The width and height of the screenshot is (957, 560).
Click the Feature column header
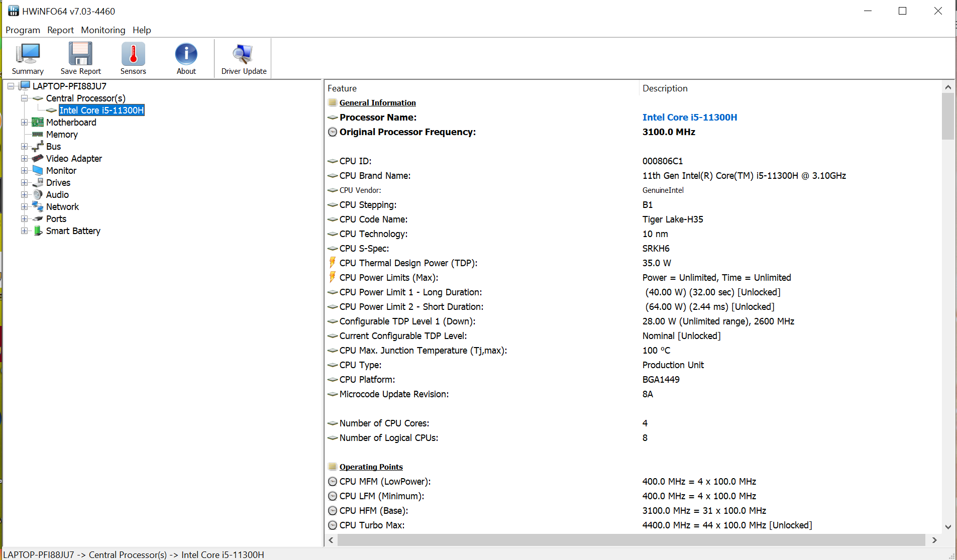(x=342, y=88)
